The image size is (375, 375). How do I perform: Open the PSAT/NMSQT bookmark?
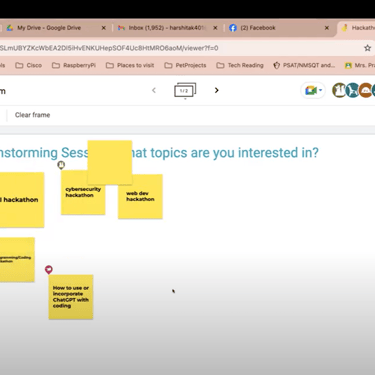pyautogui.click(x=304, y=65)
